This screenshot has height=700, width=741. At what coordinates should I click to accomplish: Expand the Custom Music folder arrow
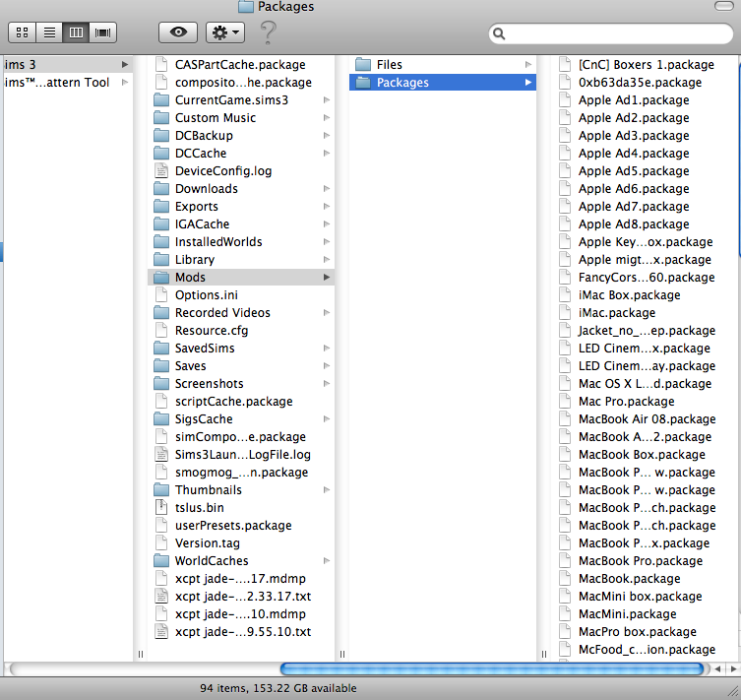(x=327, y=118)
